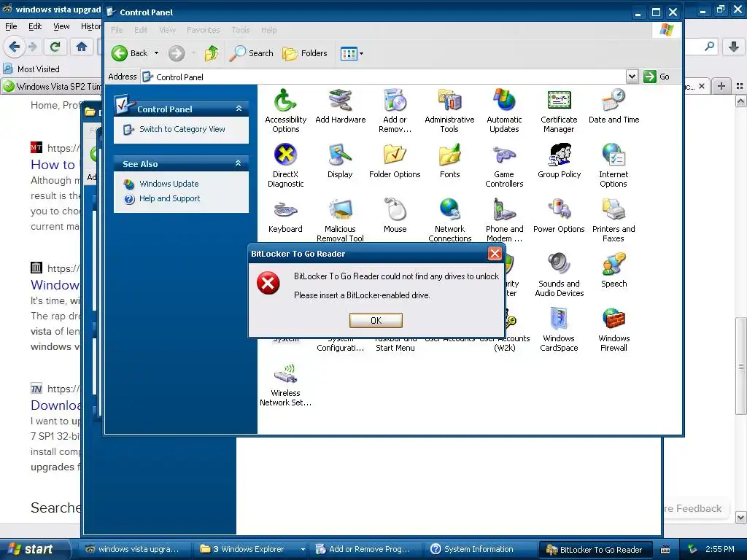The width and height of the screenshot is (747, 560).
Task: Open Windows Update link in See Also
Action: (169, 184)
